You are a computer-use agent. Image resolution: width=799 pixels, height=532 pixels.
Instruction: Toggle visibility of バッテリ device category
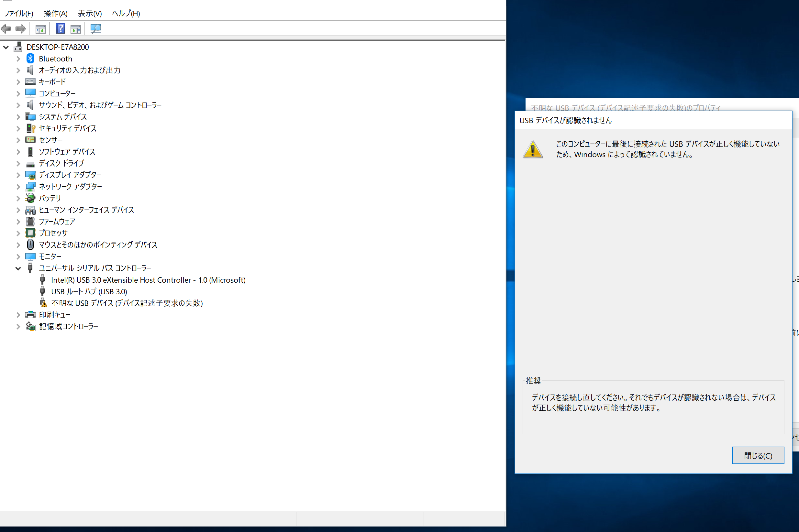click(x=17, y=198)
